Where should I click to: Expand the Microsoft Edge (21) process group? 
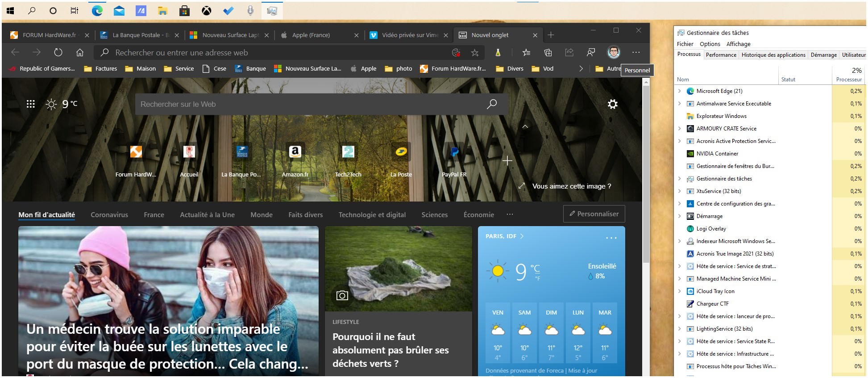pos(680,91)
